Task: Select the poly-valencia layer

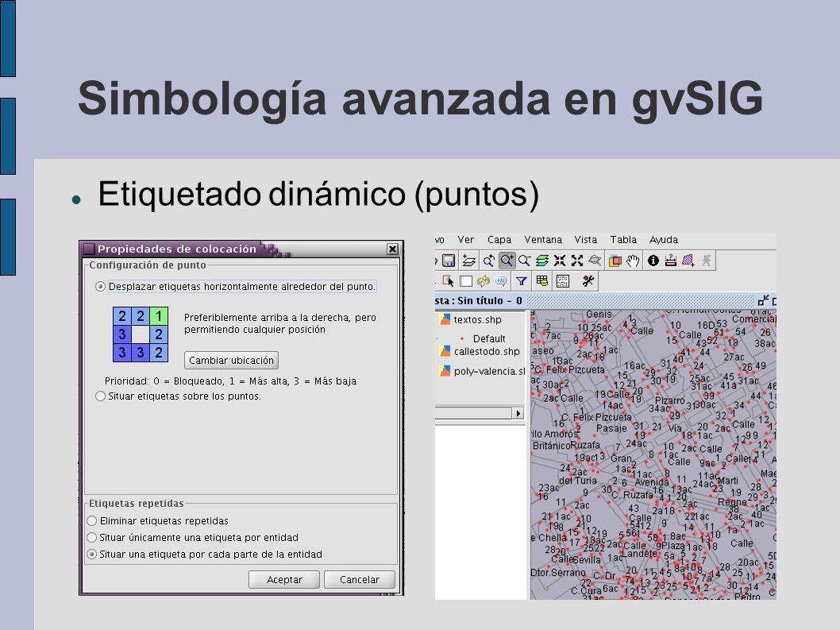Action: (489, 371)
